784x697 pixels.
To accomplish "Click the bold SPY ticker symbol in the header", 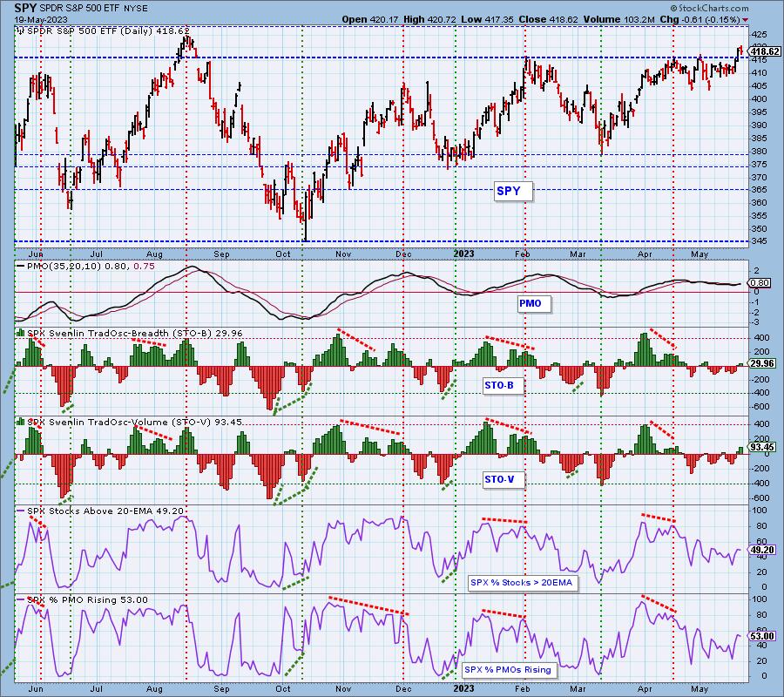I will coord(25,8).
